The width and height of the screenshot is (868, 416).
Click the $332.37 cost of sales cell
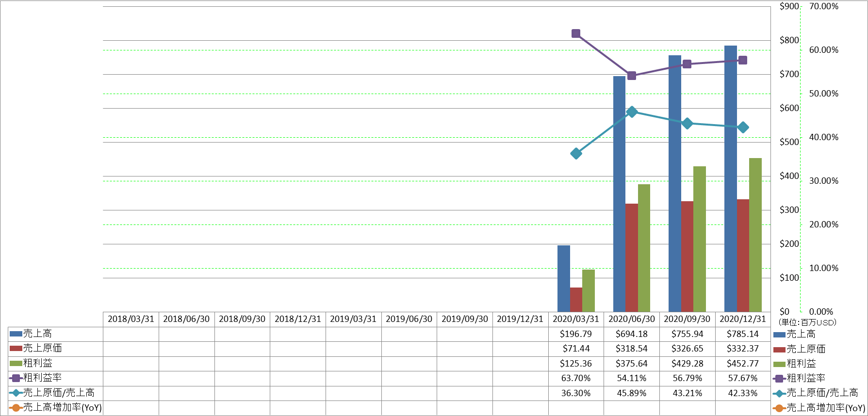[743, 349]
